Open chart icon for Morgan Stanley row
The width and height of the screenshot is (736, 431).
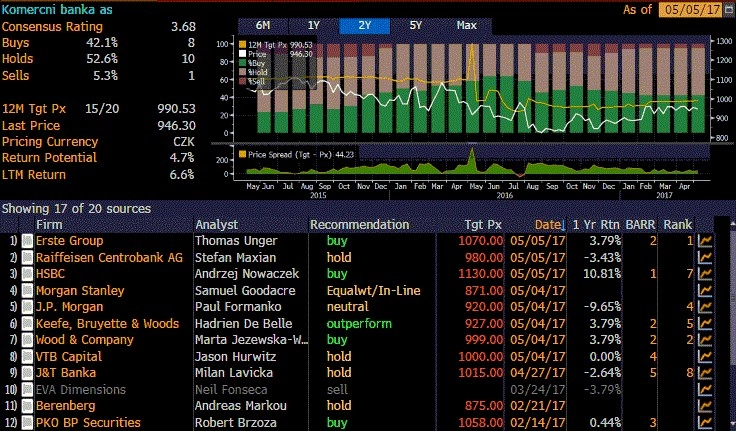(705, 291)
